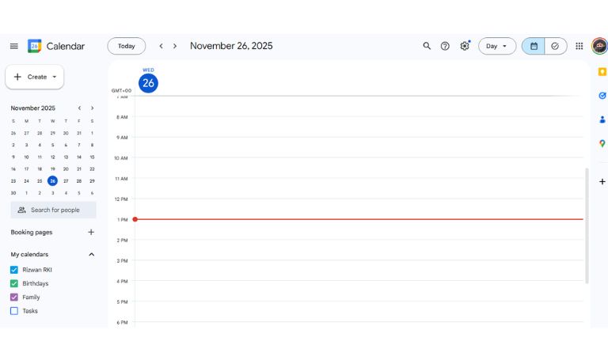Click the Google Calendar logo
The image size is (608, 364).
pyautogui.click(x=35, y=46)
